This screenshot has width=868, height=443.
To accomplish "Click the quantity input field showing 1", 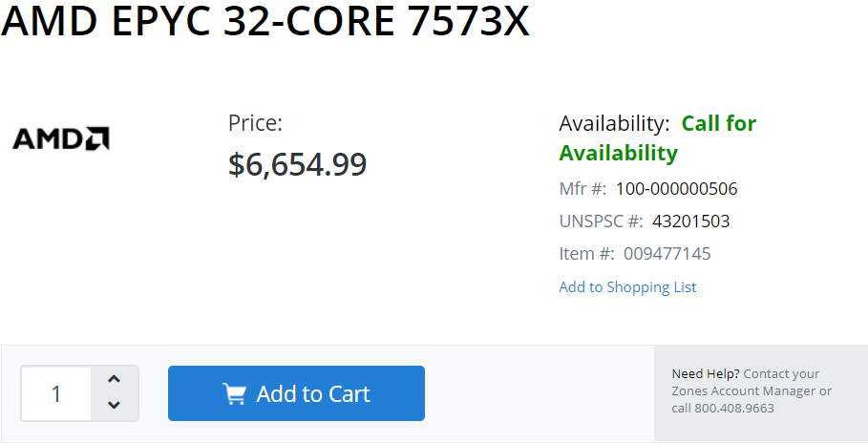I will click(56, 393).
